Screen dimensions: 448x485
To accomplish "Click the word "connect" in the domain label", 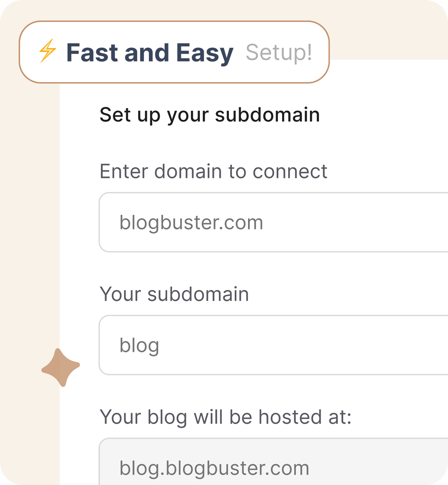I will (290, 172).
